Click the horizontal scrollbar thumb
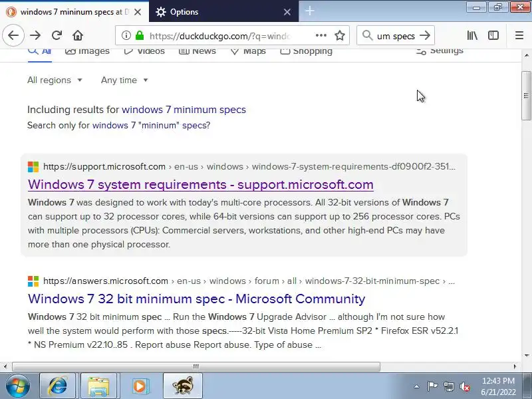The width and height of the screenshot is (532, 399). tap(196, 366)
